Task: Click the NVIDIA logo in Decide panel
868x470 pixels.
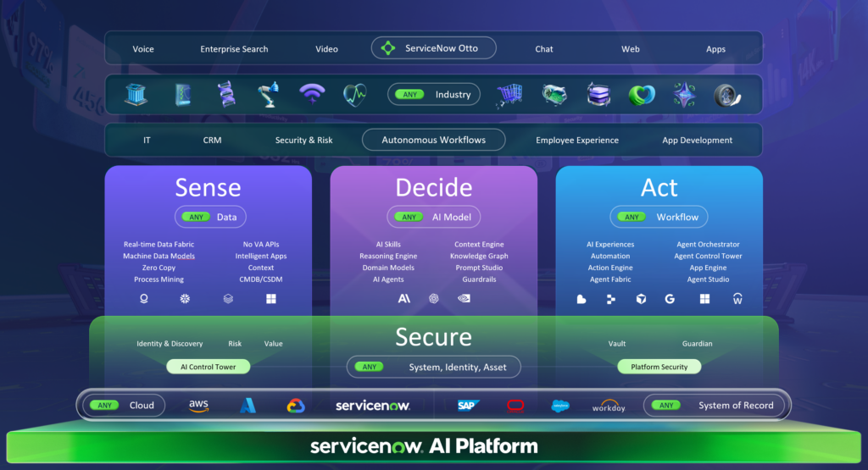Action: [x=464, y=299]
